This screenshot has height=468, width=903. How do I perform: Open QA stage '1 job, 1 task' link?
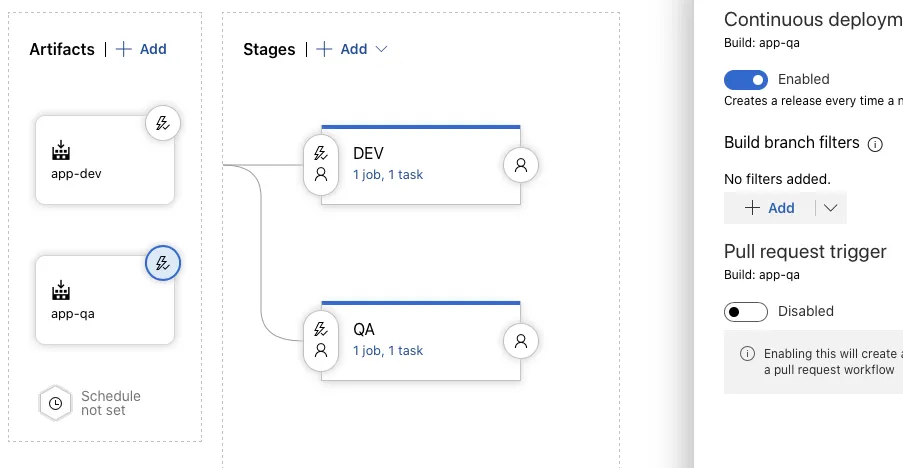388,351
